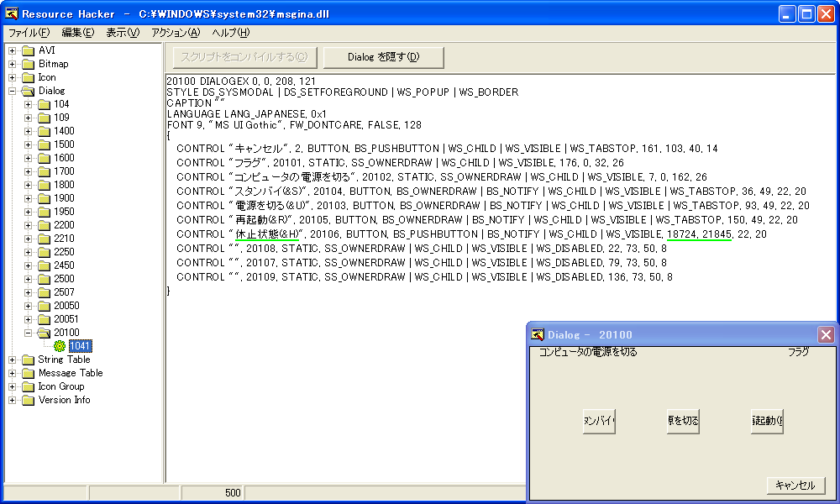Image resolution: width=840 pixels, height=504 pixels.
Task: Collapse the Dialog tree node
Action: tap(13, 91)
